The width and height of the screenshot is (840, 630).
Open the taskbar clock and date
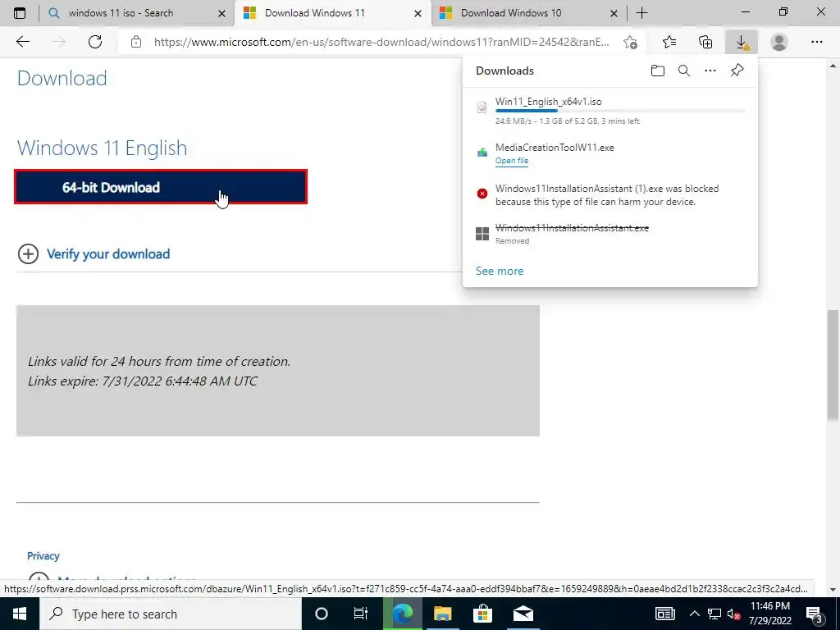769,614
